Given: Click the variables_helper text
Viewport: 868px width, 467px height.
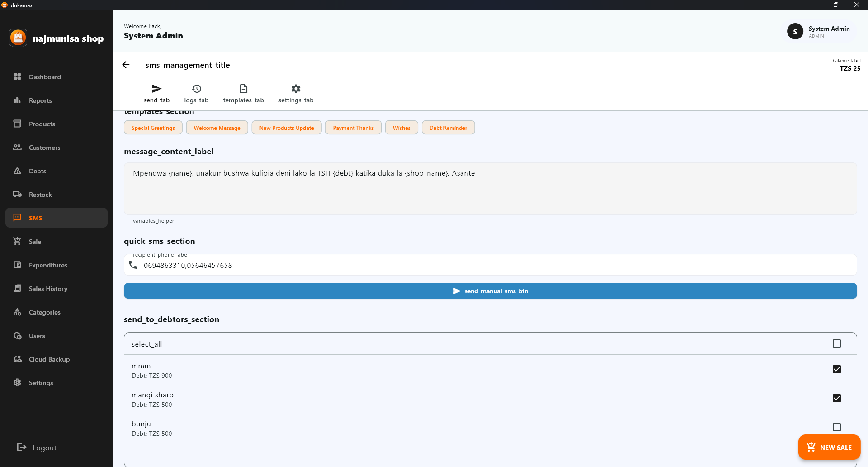Looking at the screenshot, I should 153,221.
